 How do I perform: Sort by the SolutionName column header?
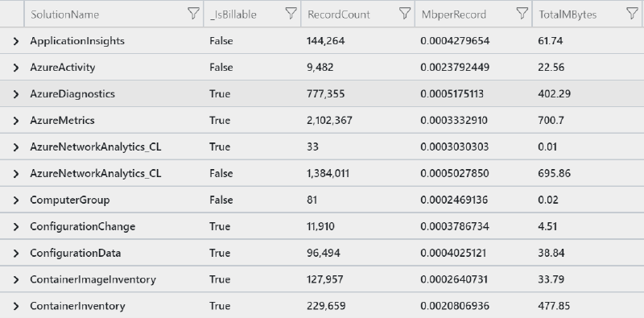(65, 14)
